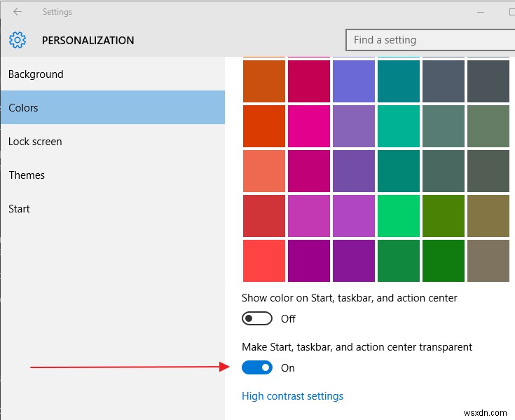Select the taupe swatch in bottom row
This screenshot has height=420, width=515.
[488, 261]
